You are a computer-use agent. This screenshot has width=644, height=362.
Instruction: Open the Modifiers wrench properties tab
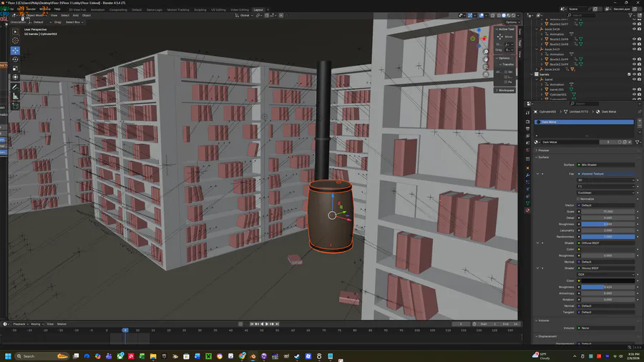528,175
